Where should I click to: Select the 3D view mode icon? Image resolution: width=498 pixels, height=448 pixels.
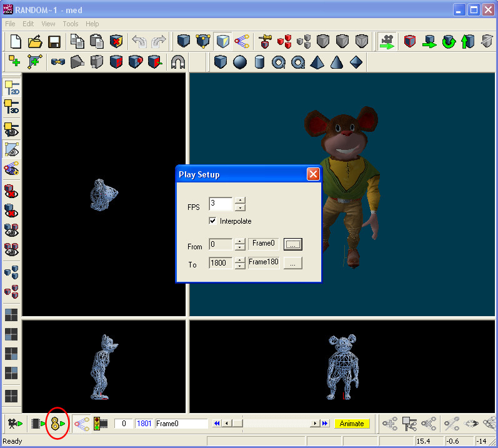(x=12, y=107)
